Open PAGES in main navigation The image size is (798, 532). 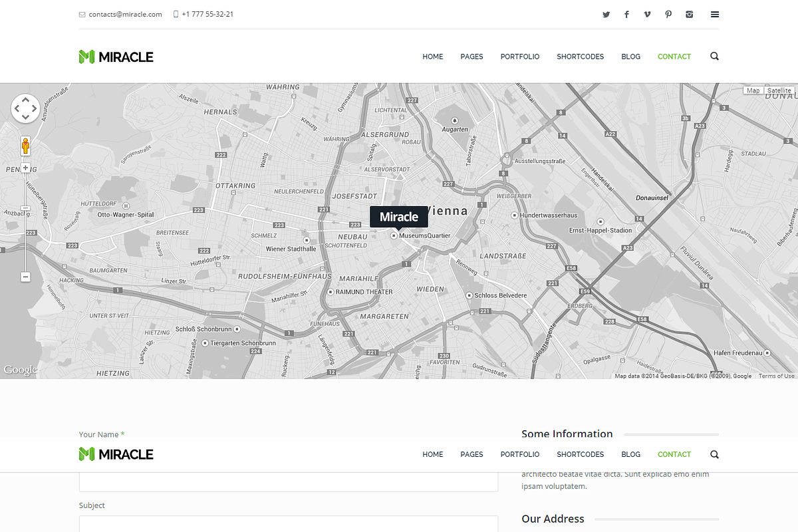471,57
